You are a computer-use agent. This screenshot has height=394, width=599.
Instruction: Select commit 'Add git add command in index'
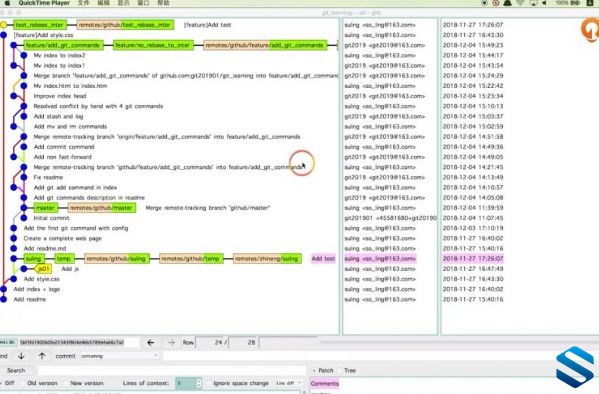pos(75,188)
